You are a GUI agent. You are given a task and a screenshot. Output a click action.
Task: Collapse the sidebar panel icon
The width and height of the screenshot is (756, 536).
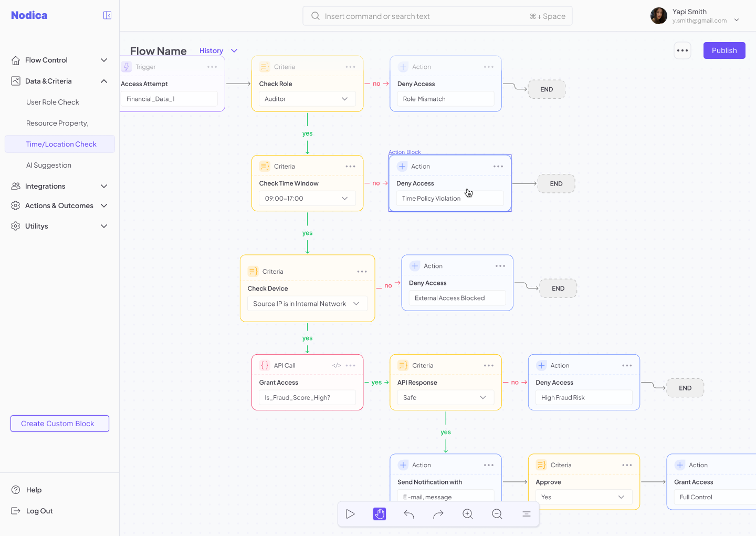(x=107, y=15)
